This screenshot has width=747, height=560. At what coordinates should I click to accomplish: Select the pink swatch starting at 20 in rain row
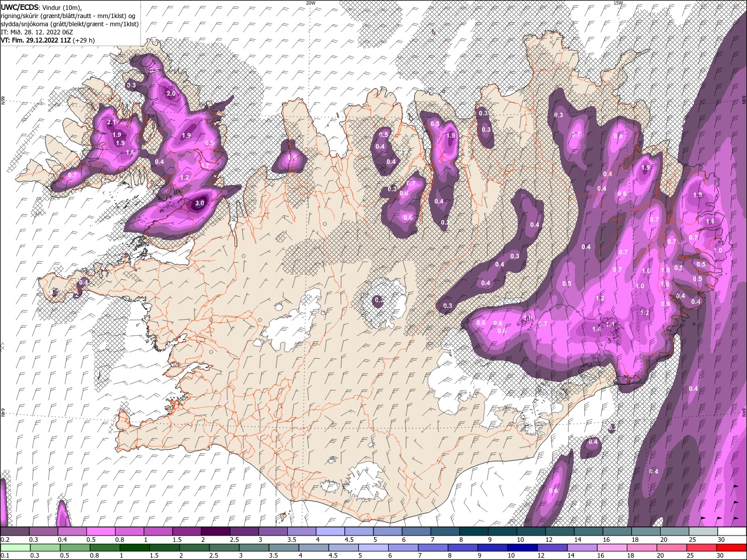tap(672, 548)
